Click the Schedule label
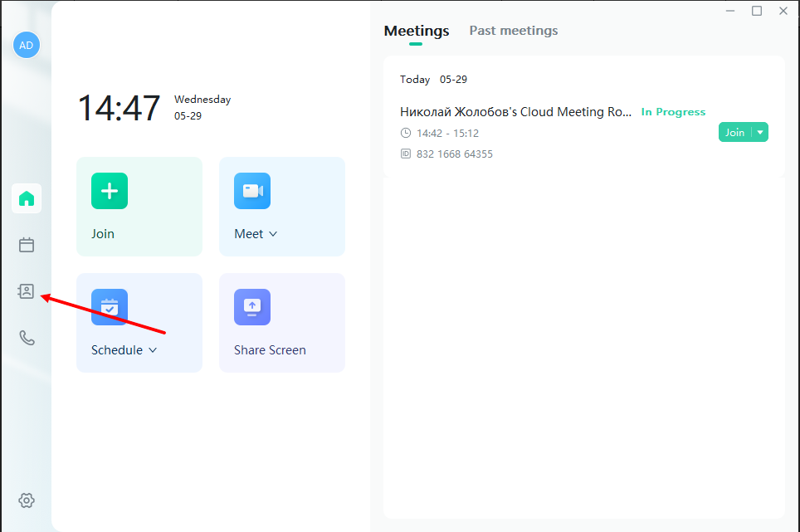This screenshot has width=800, height=532. (117, 350)
